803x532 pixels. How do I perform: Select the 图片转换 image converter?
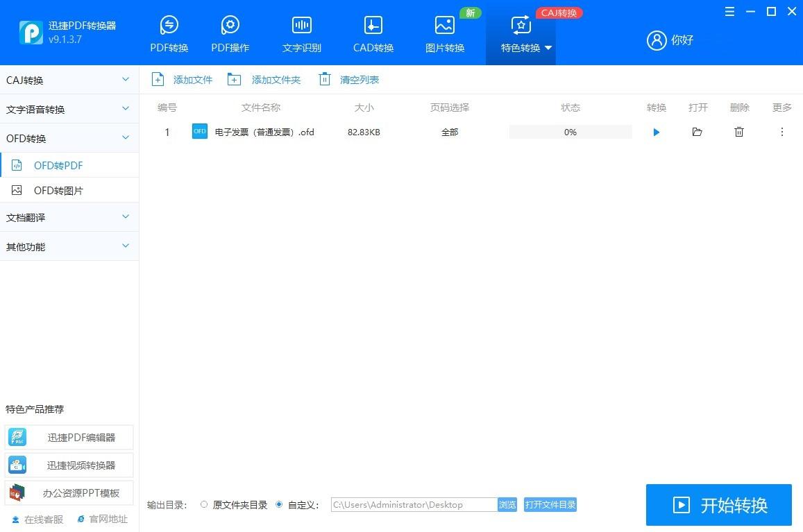pyautogui.click(x=444, y=31)
